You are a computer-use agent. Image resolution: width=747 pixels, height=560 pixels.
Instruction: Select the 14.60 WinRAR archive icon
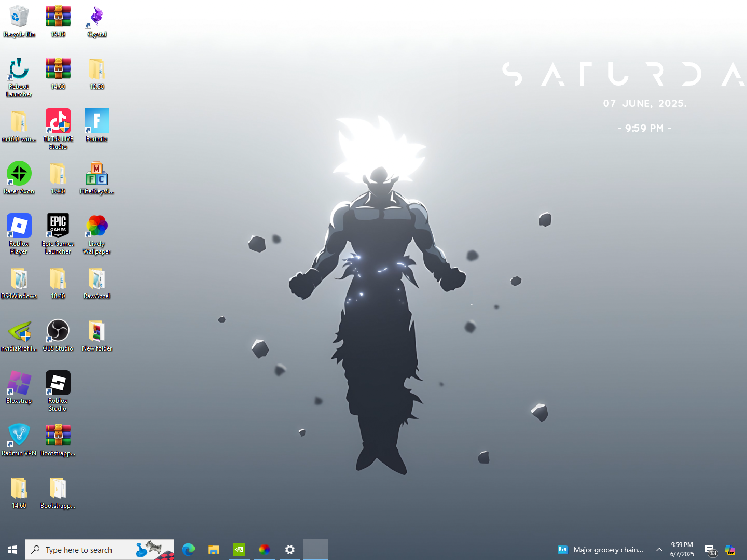click(x=58, y=74)
